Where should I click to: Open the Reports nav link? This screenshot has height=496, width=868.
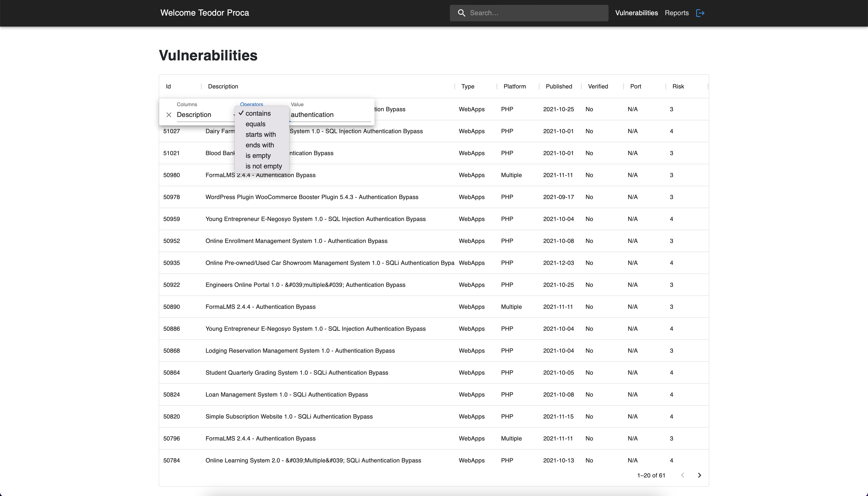pos(677,13)
